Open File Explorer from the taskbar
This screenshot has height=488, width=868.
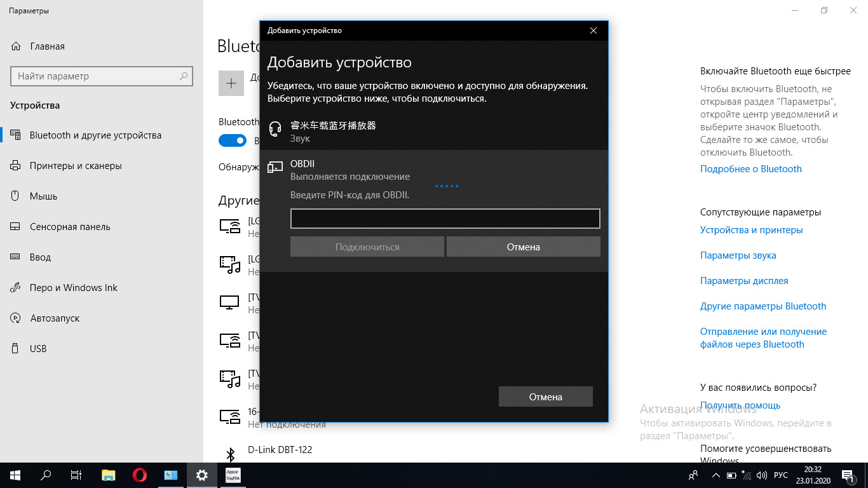(109, 475)
